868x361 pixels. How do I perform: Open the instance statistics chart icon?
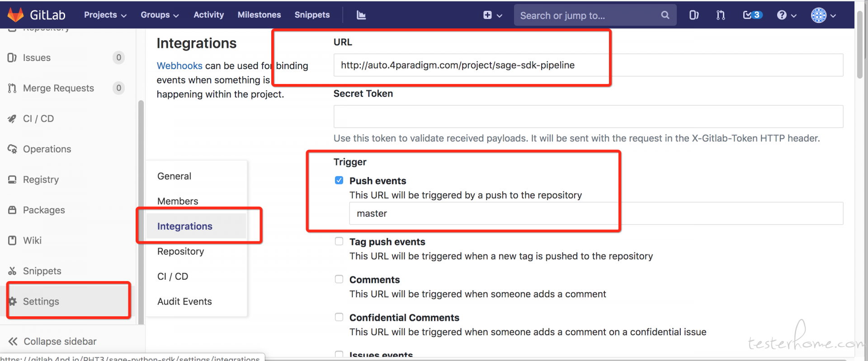(x=361, y=15)
